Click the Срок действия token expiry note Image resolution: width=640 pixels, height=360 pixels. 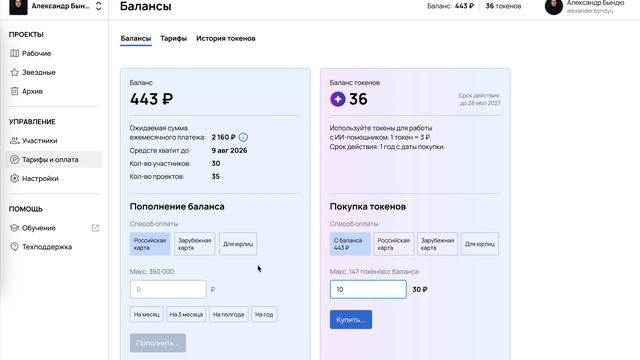[480, 99]
